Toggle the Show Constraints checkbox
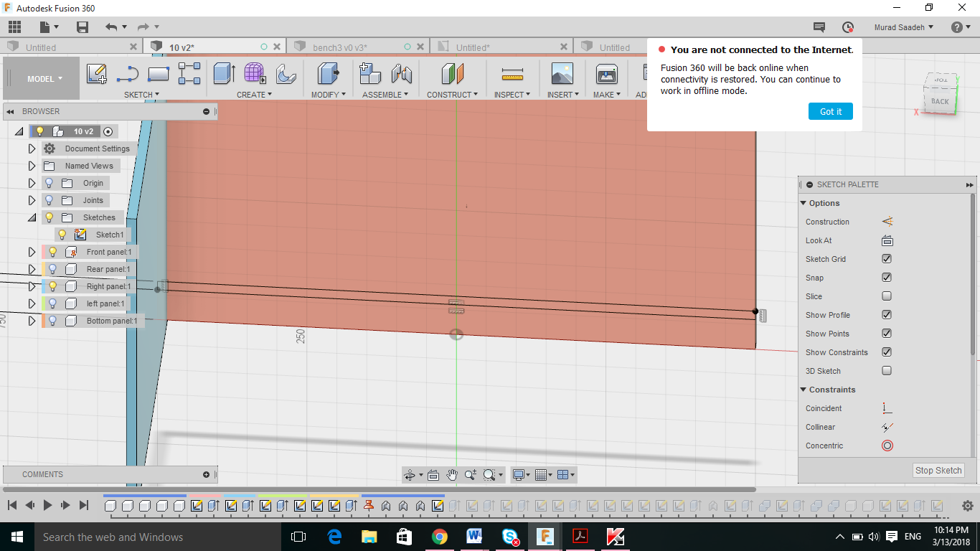980x551 pixels. (x=887, y=352)
